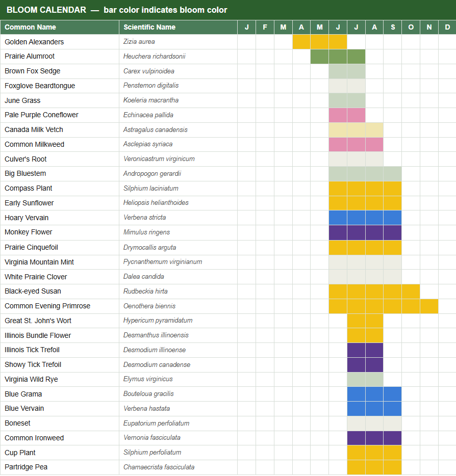Click the June Grass entry

(22, 100)
